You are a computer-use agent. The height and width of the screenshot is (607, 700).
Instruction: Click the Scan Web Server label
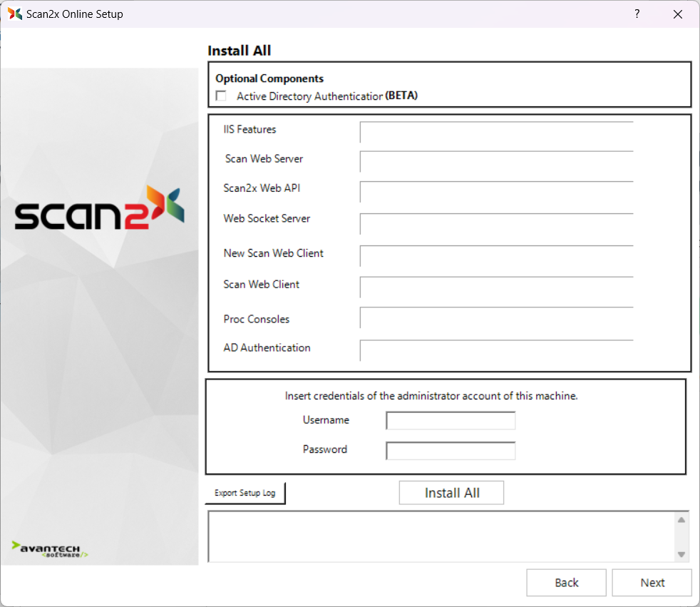click(264, 159)
